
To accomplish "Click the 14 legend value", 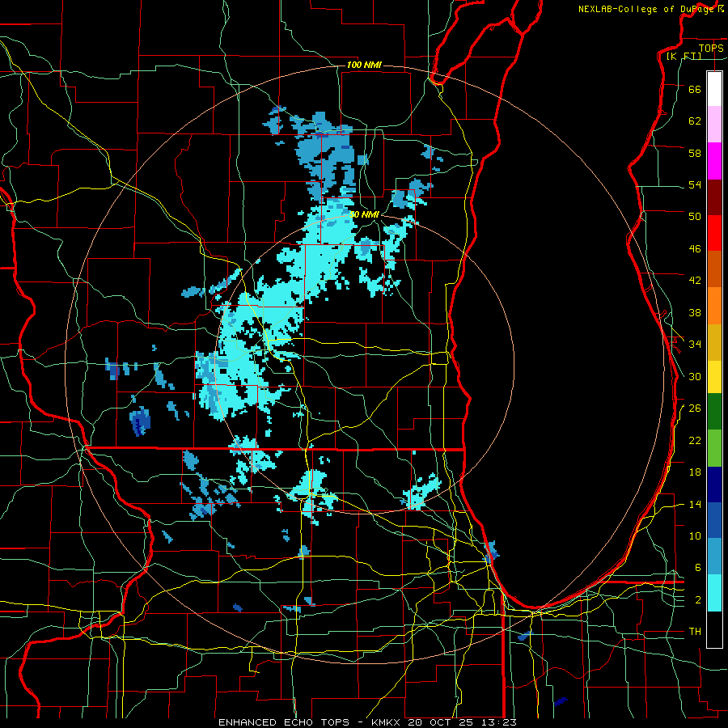I will (x=695, y=504).
